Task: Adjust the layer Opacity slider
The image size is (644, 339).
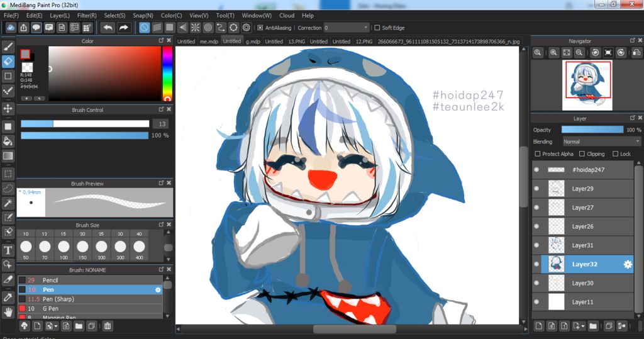Action: click(x=592, y=130)
